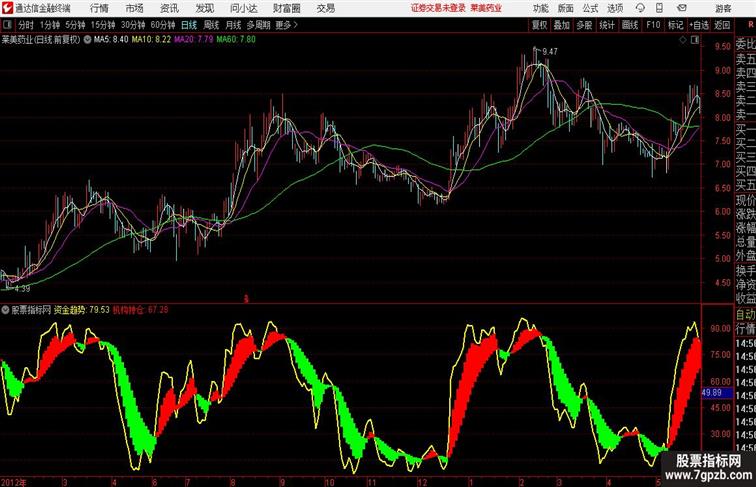Open the mail envelope icon
The height and width of the screenshot is (487, 756).
682,8
